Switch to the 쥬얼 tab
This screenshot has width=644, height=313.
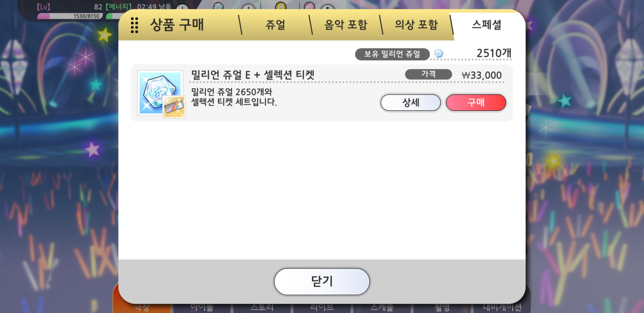coord(276,25)
